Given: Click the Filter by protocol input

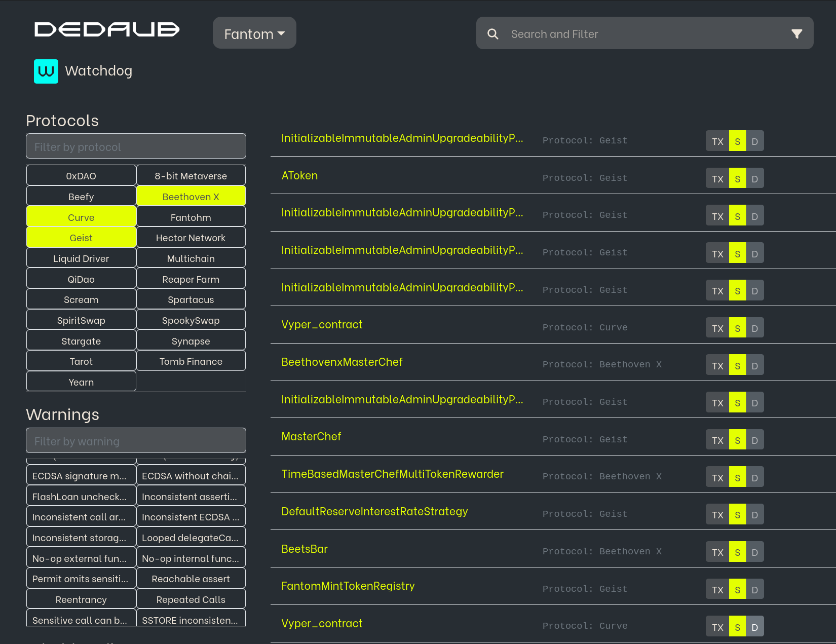Looking at the screenshot, I should (136, 146).
